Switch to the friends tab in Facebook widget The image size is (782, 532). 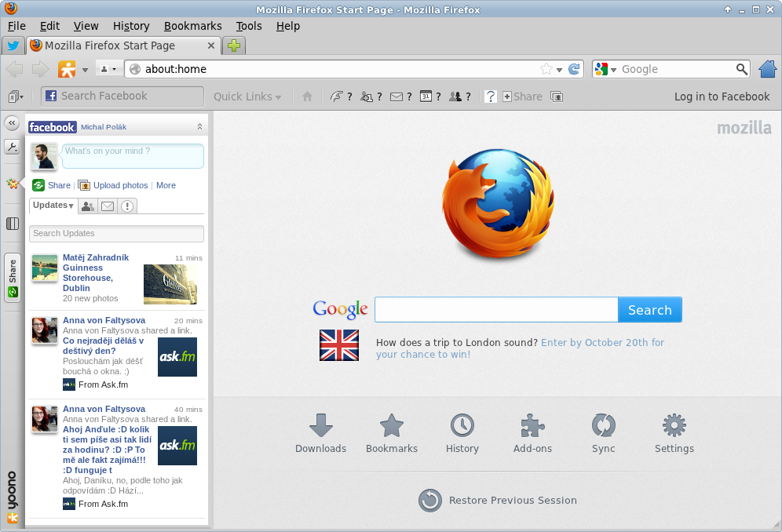(x=88, y=206)
